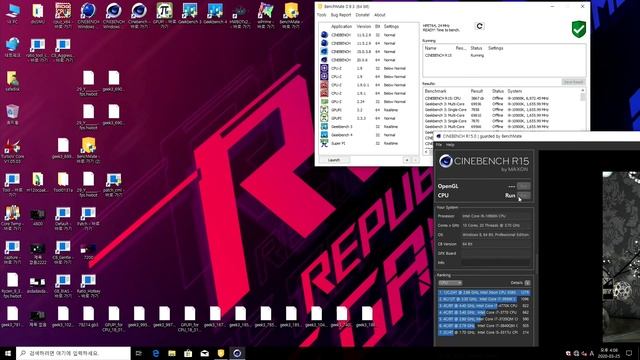Open Microsoft Store from the taskbar
This screenshot has width=640, height=360.
pos(188,353)
